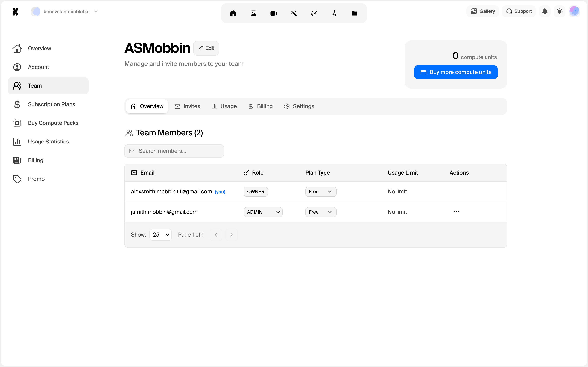Toggle light/dark theme sun icon
Image resolution: width=588 pixels, height=367 pixels.
point(560,11)
